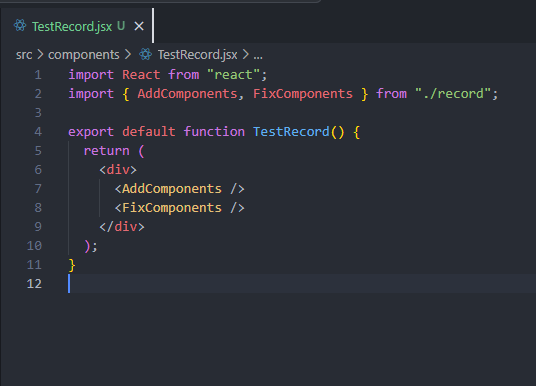The image size is (536, 386).
Task: Open the components breadcrumb segment
Action: (84, 55)
